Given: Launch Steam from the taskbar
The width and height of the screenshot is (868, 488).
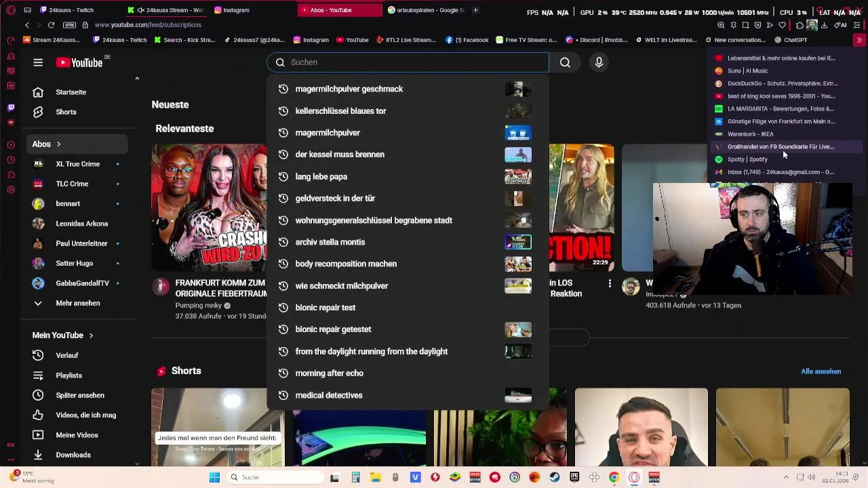Looking at the screenshot, I should pos(555,477).
